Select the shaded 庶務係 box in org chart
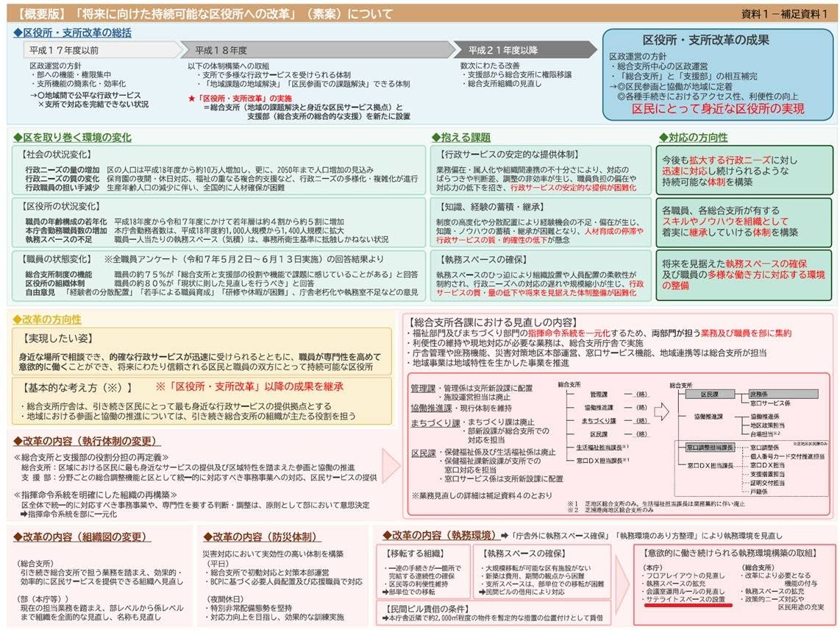The height and width of the screenshot is (630, 840). tap(783, 394)
